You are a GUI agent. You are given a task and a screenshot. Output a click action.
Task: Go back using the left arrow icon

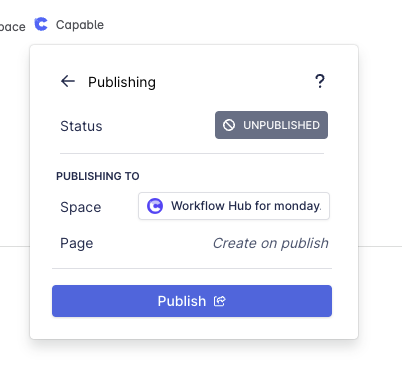(68, 81)
